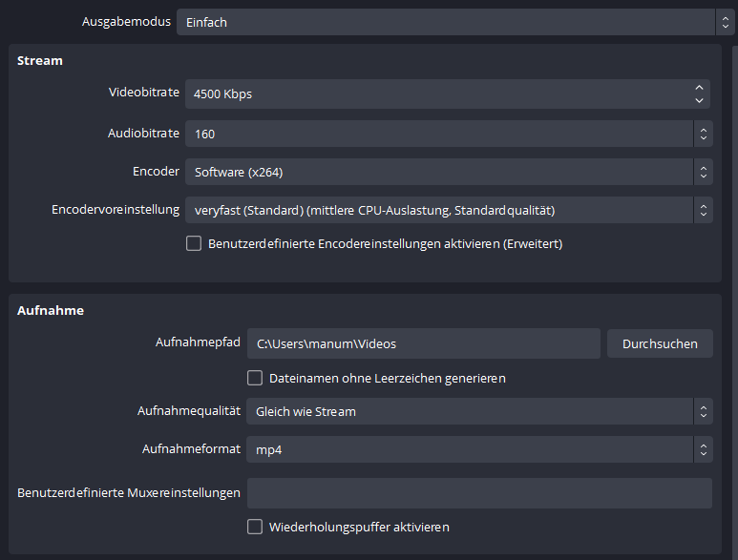Click the Aufnahmepfad field with C:\Users\manum\Videos

pos(423,343)
